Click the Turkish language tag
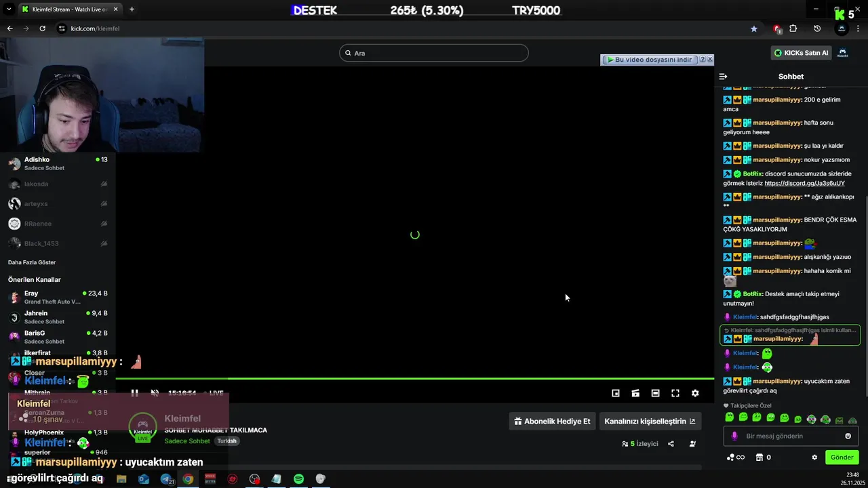The height and width of the screenshot is (488, 868). (x=226, y=441)
